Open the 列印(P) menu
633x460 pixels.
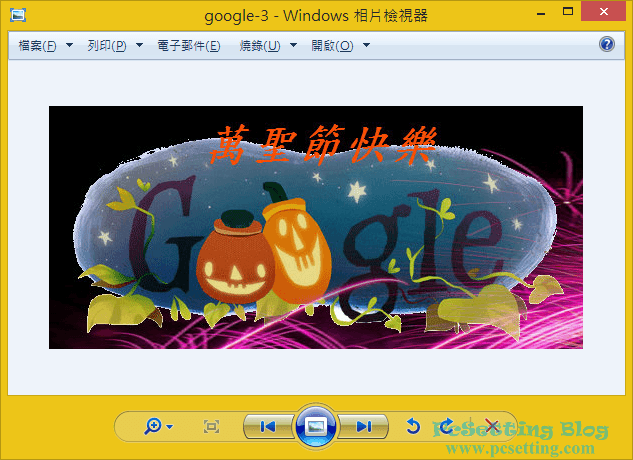[107, 46]
